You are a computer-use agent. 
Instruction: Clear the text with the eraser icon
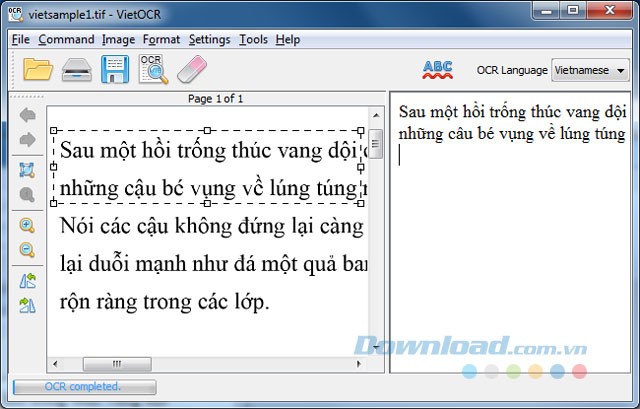tap(192, 69)
